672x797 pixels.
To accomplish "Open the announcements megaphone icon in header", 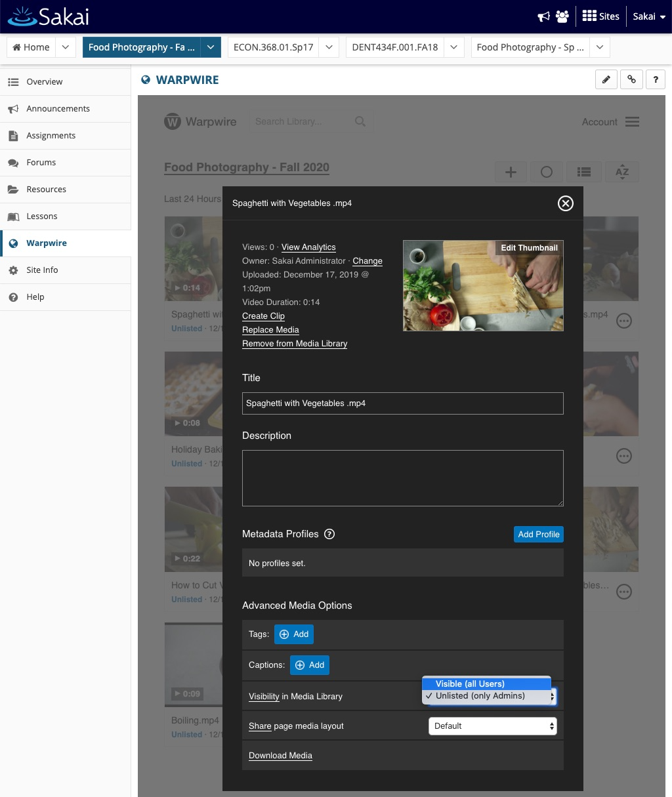I will (543, 16).
